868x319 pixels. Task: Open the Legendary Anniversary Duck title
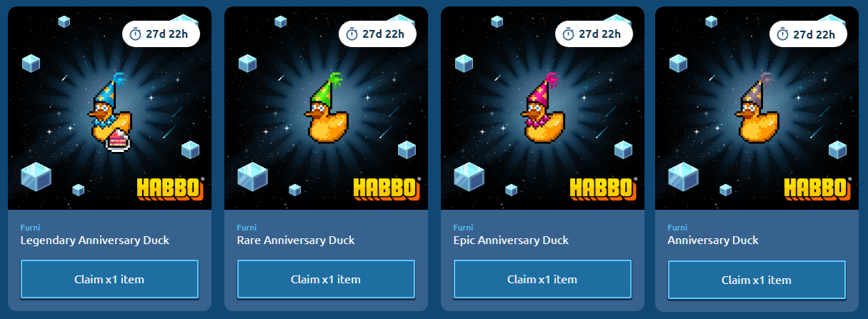95,240
